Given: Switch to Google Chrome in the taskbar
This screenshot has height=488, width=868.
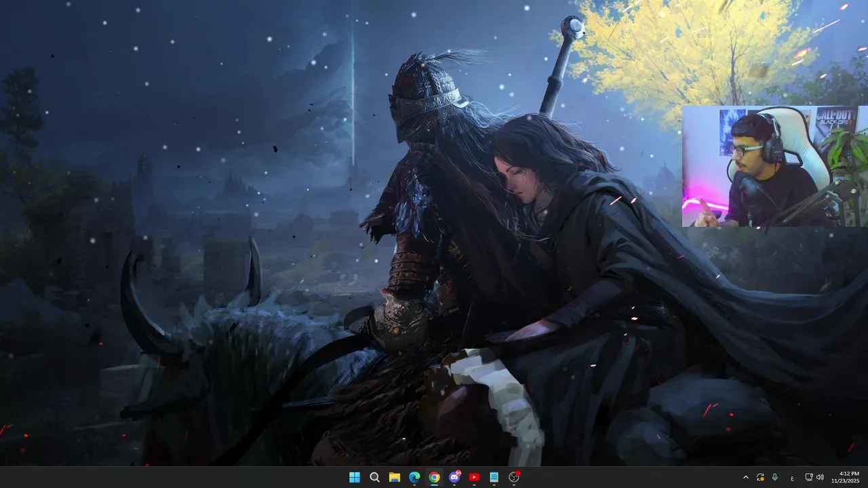Looking at the screenshot, I should [434, 477].
